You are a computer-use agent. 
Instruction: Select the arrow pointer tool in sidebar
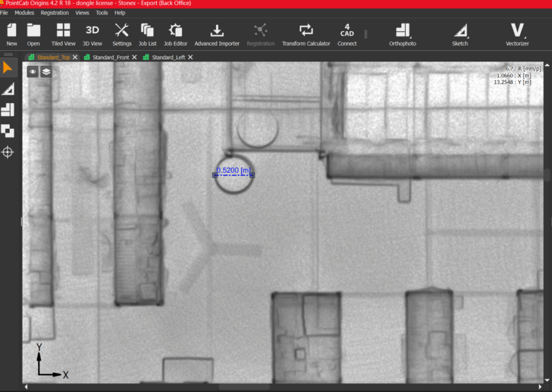pyautogui.click(x=8, y=68)
